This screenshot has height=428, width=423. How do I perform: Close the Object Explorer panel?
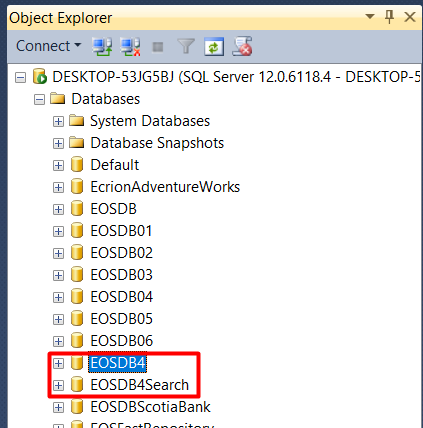(x=410, y=17)
